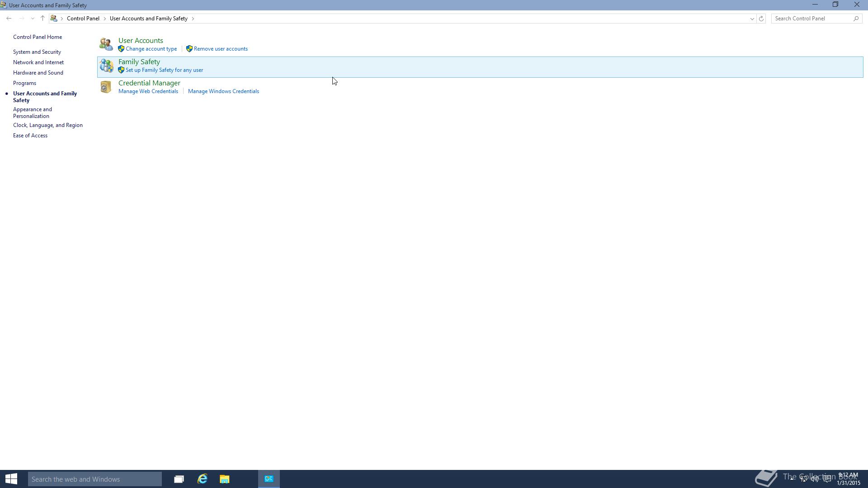Open the Action Center notifications icon

(x=827, y=479)
